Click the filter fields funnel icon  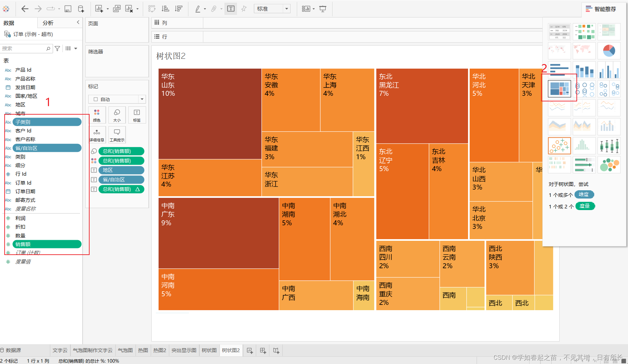(58, 49)
